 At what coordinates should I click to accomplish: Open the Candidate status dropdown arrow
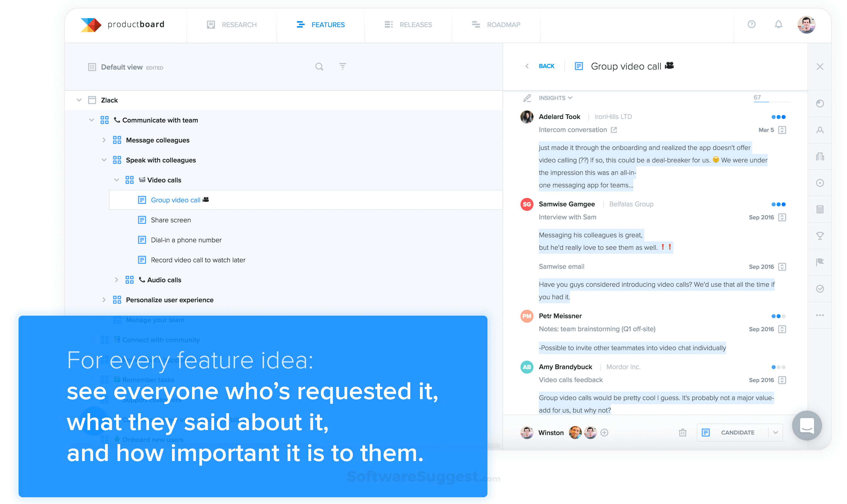[775, 432]
